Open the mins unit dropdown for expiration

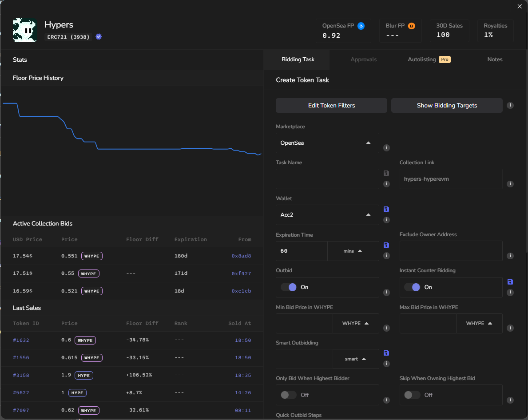[x=353, y=251]
